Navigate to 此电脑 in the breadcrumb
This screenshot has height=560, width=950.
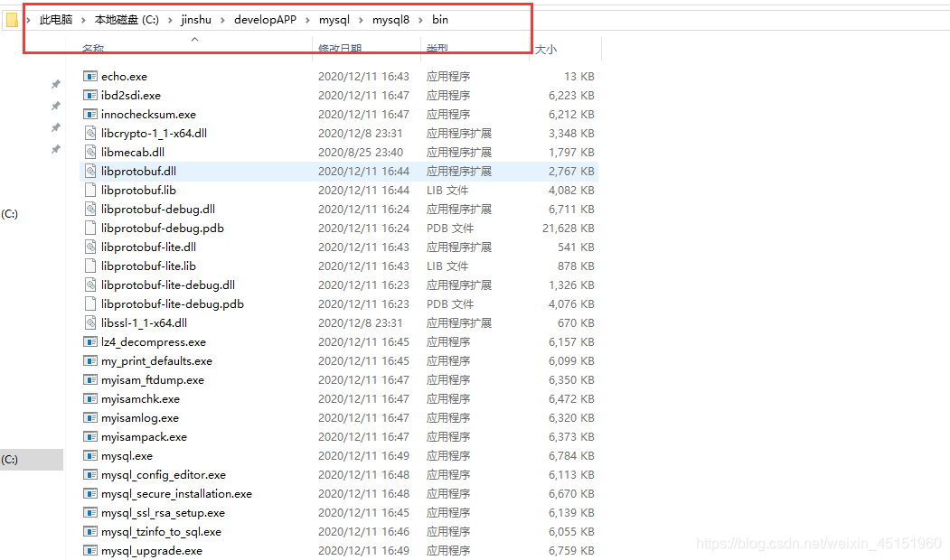pos(56,20)
